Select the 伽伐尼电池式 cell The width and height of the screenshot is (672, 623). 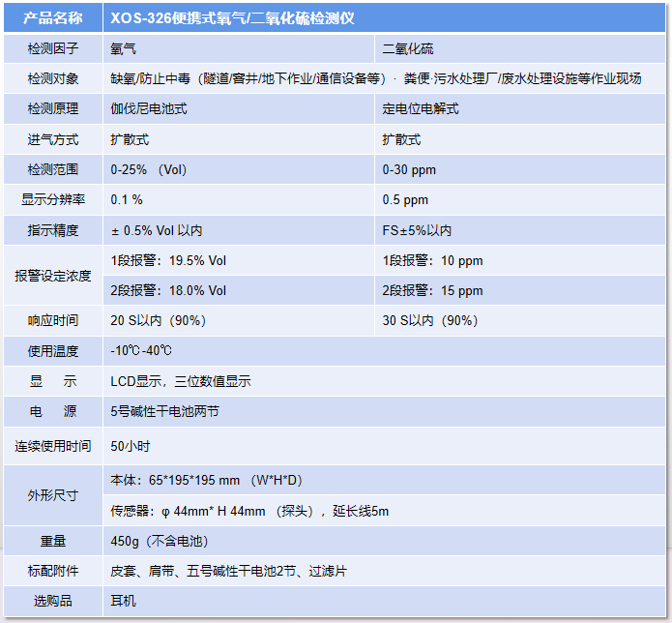point(239,109)
